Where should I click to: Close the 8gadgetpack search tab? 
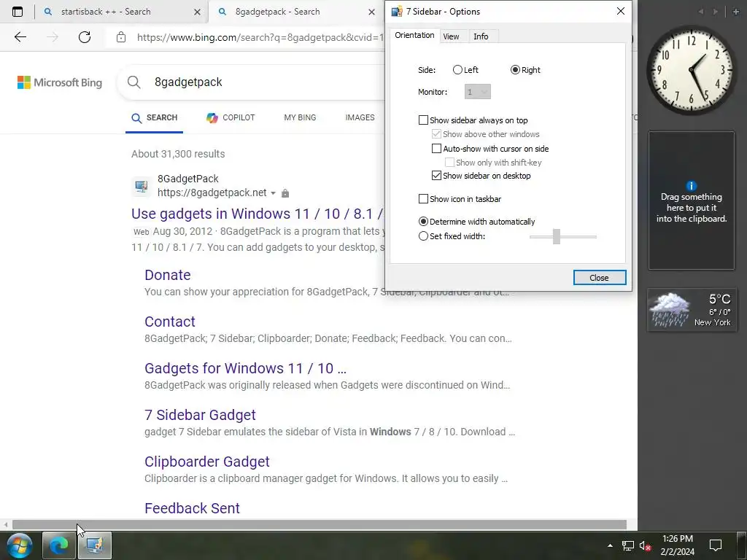click(371, 12)
